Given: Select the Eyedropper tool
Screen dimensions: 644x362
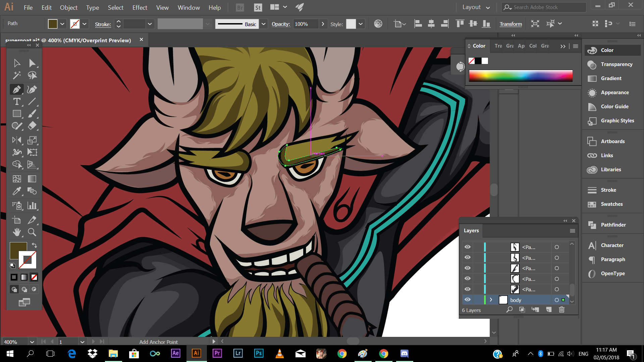Looking at the screenshot, I should click(x=16, y=191).
